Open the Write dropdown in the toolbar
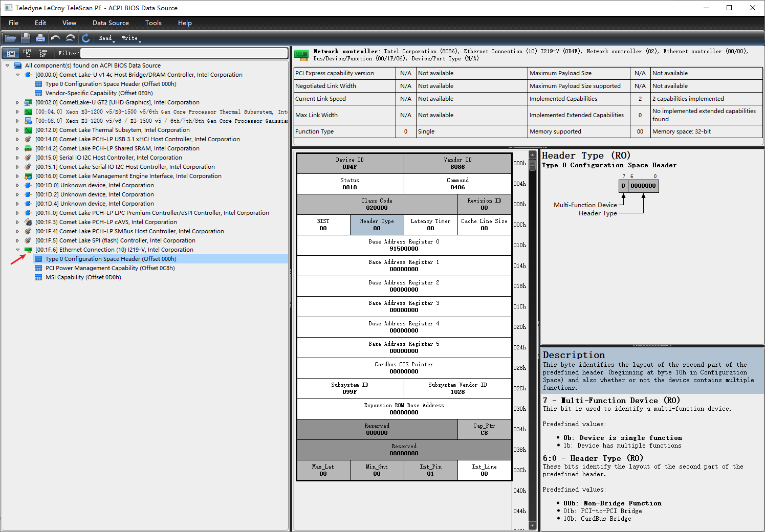Viewport: 765px width, 532px height. click(130, 38)
